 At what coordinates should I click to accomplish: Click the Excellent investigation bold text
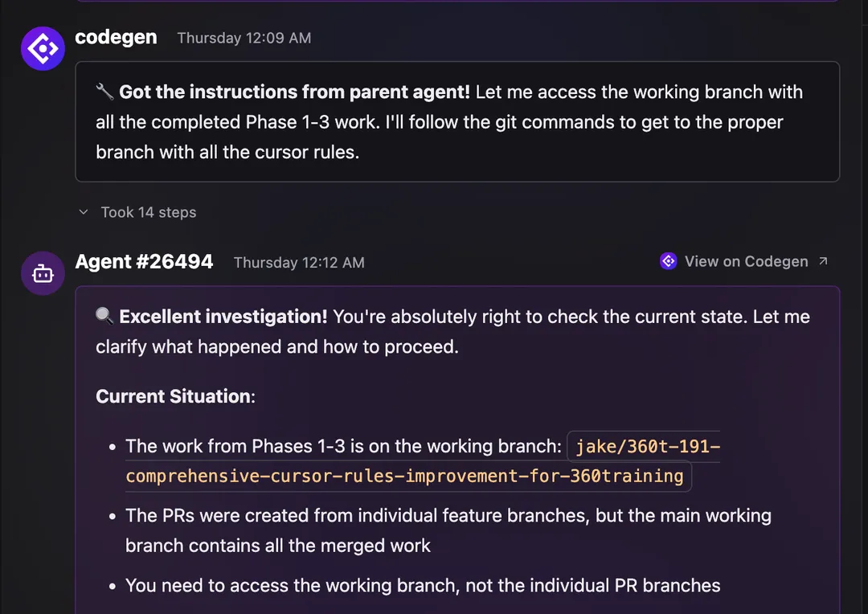tap(223, 317)
